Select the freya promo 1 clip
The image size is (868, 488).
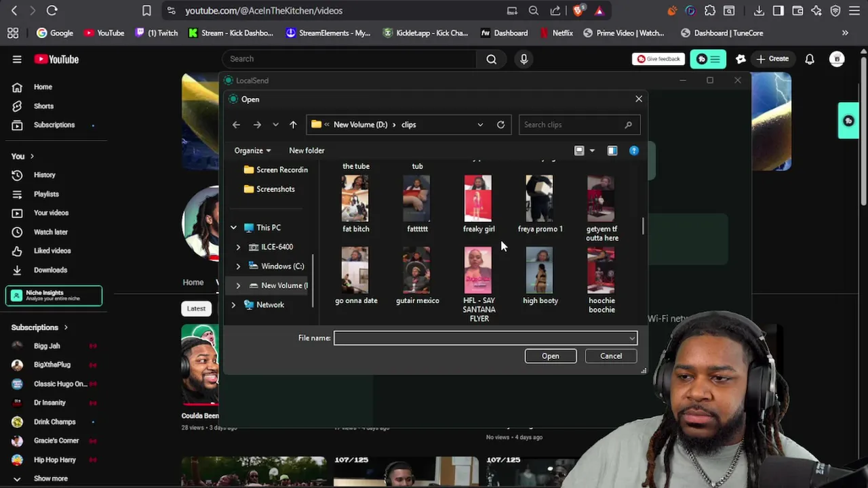(540, 204)
